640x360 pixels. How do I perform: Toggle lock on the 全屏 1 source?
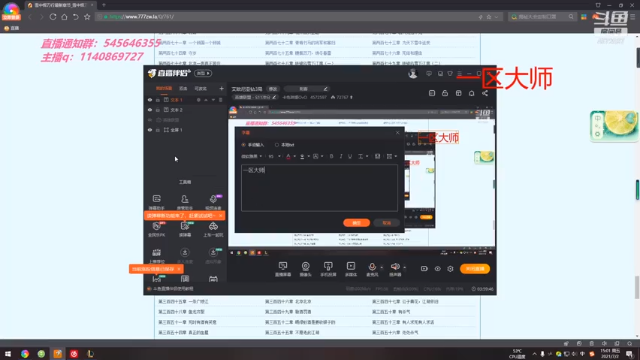tap(158, 130)
